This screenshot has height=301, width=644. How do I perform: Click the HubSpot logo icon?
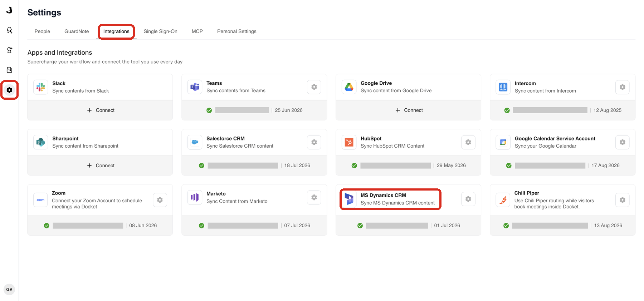coord(349,142)
